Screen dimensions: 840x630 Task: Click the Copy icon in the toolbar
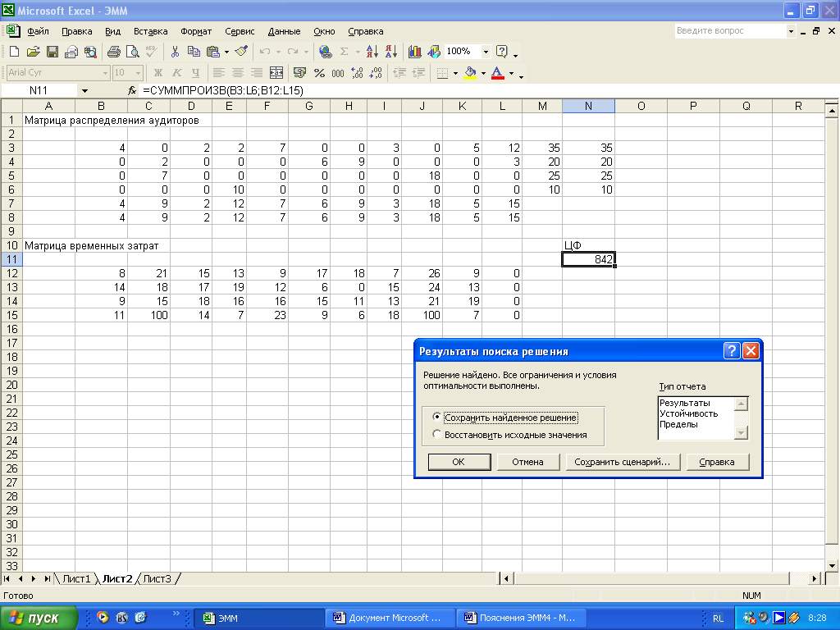point(194,52)
